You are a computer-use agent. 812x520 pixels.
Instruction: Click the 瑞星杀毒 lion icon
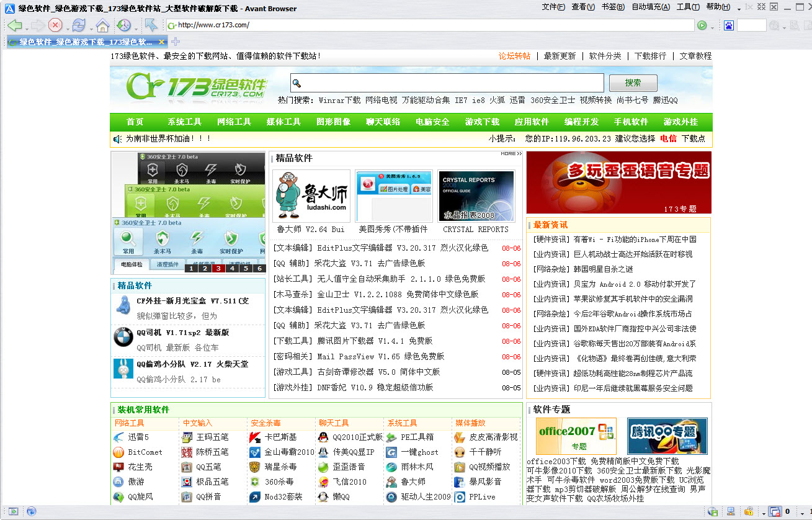(x=255, y=467)
